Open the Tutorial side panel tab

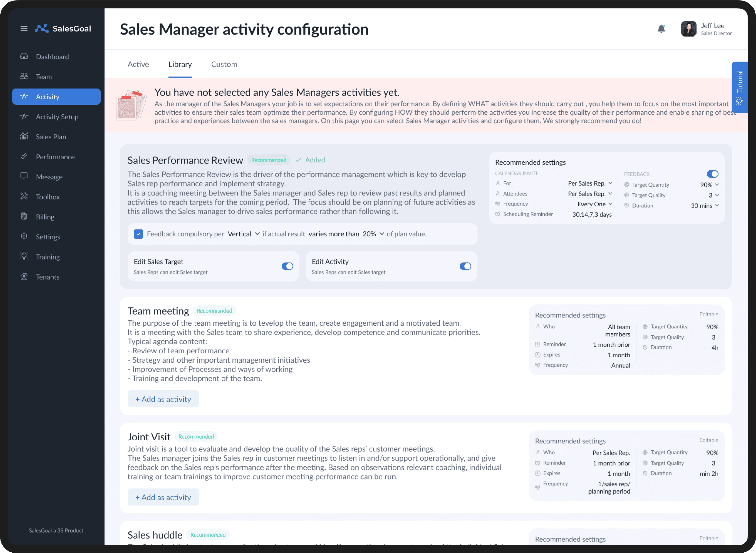point(740,87)
